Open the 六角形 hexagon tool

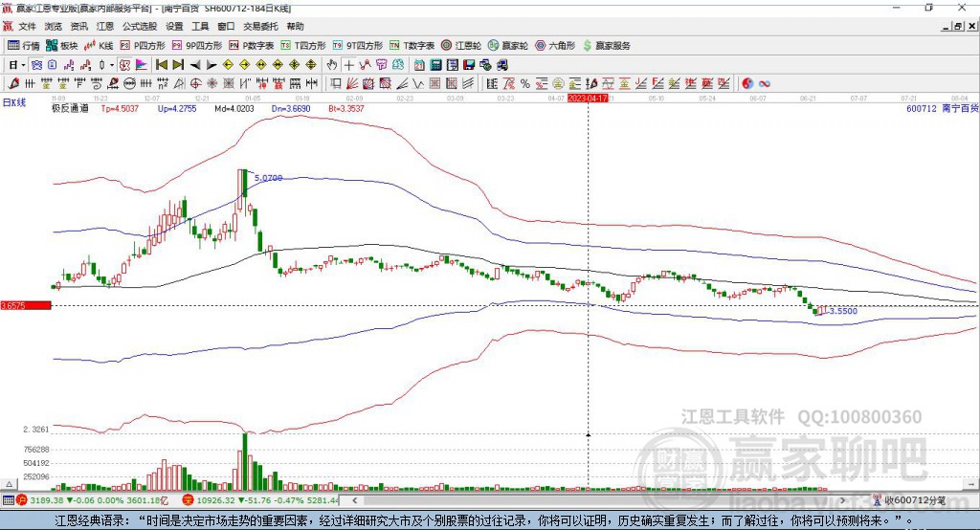[555, 46]
